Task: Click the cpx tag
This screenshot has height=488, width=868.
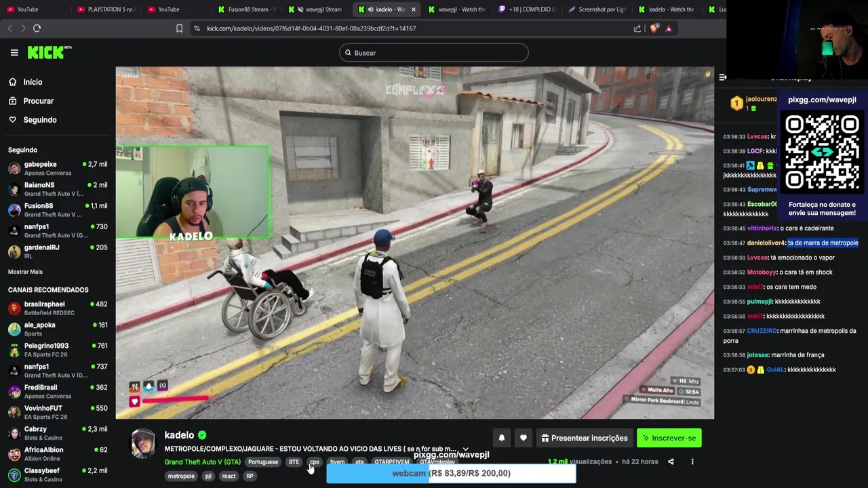Action: tap(315, 462)
